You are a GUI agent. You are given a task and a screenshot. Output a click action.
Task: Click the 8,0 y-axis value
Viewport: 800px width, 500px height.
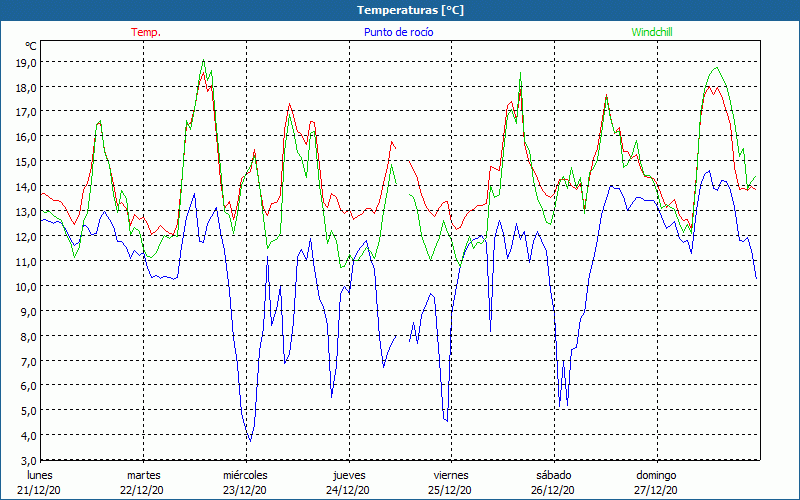click(x=29, y=337)
